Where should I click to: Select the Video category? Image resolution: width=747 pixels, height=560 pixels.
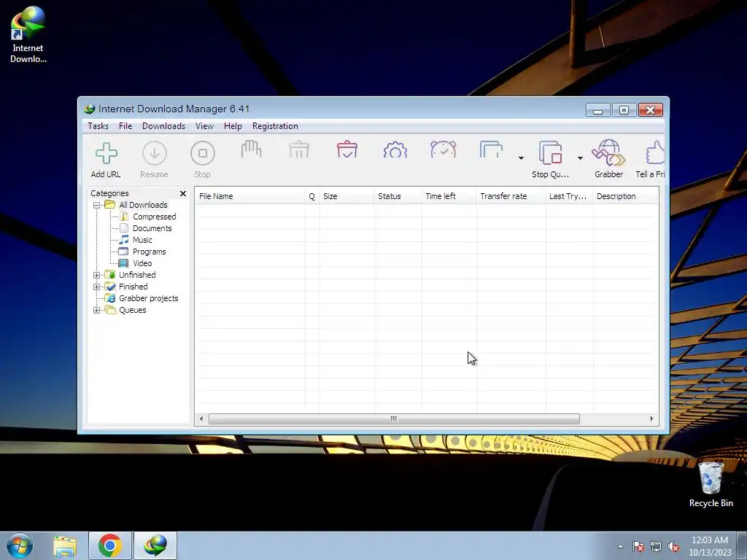(x=142, y=263)
